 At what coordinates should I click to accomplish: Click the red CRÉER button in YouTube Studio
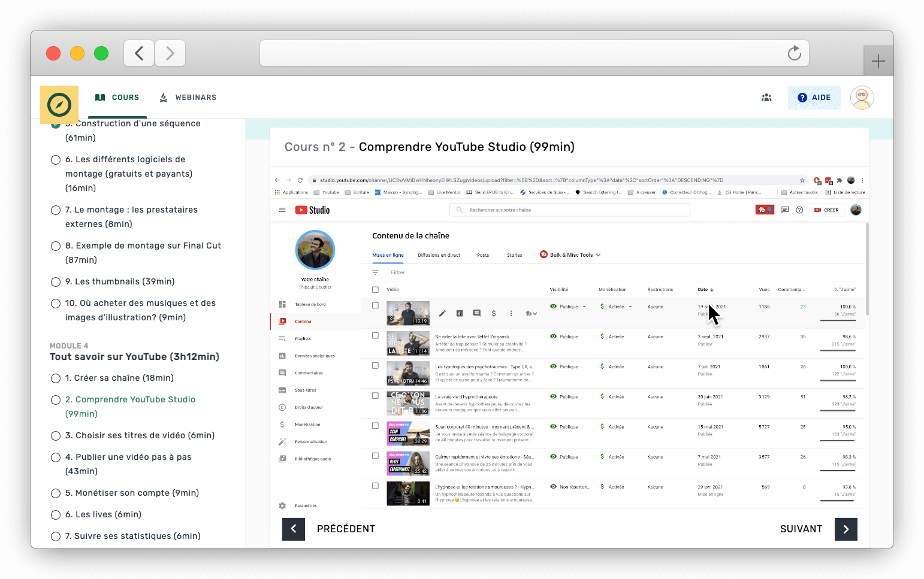pyautogui.click(x=827, y=210)
